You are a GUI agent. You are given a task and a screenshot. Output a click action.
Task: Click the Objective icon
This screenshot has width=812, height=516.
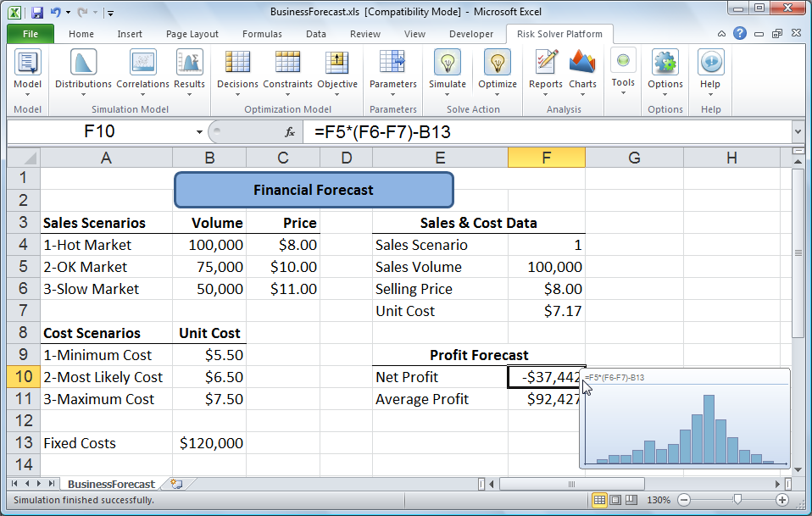pyautogui.click(x=337, y=63)
